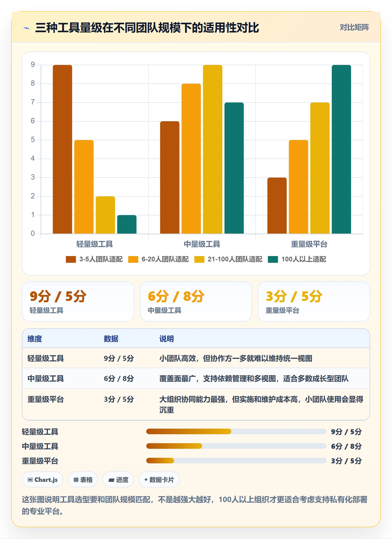
Task: Click the teal 100人以上 bar for 中量级工具
Action: click(234, 168)
